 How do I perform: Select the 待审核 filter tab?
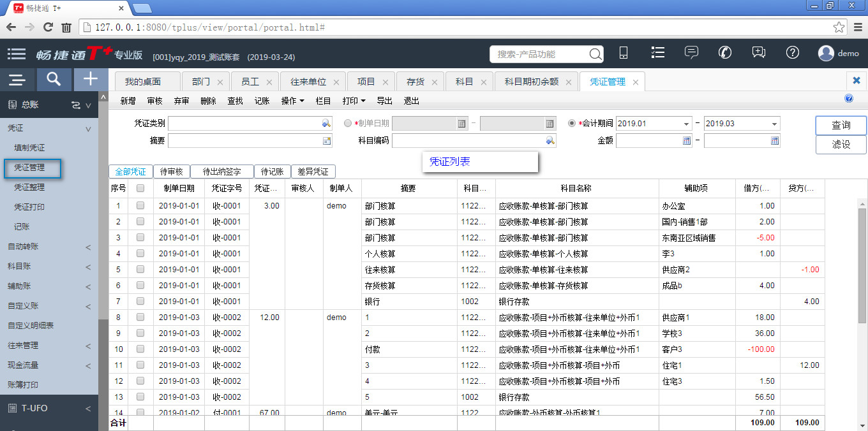[172, 172]
